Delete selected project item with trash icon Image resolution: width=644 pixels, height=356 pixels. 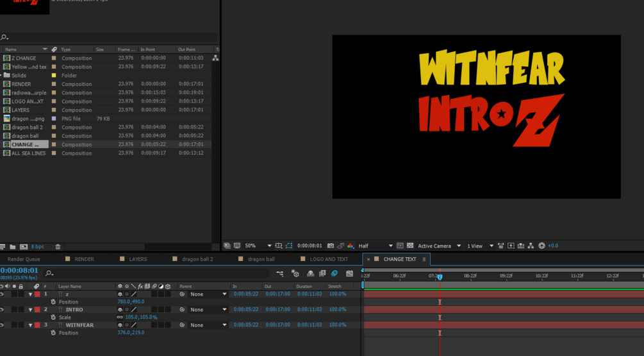point(58,247)
